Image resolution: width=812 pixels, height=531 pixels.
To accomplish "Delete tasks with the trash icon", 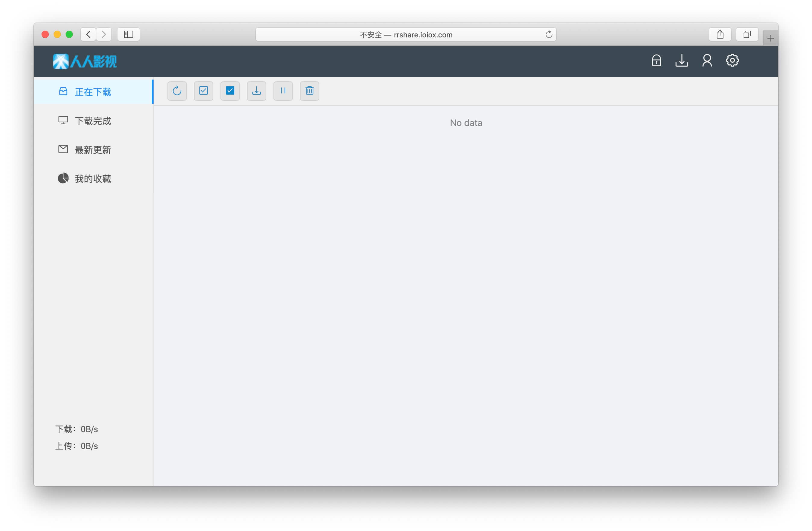I will point(309,91).
